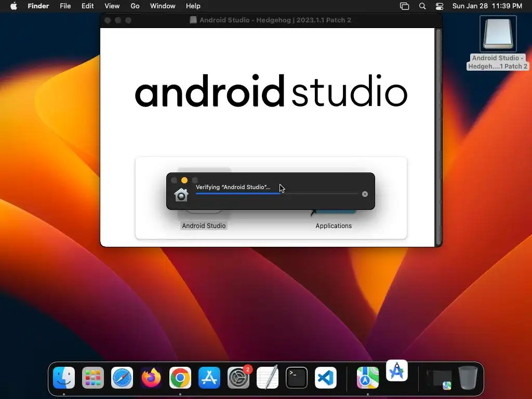Open Launchpad from the Dock

click(x=93, y=378)
